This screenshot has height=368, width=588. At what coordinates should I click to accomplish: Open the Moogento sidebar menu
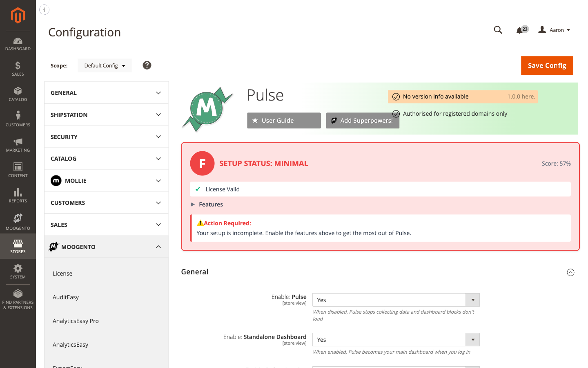[x=18, y=222]
